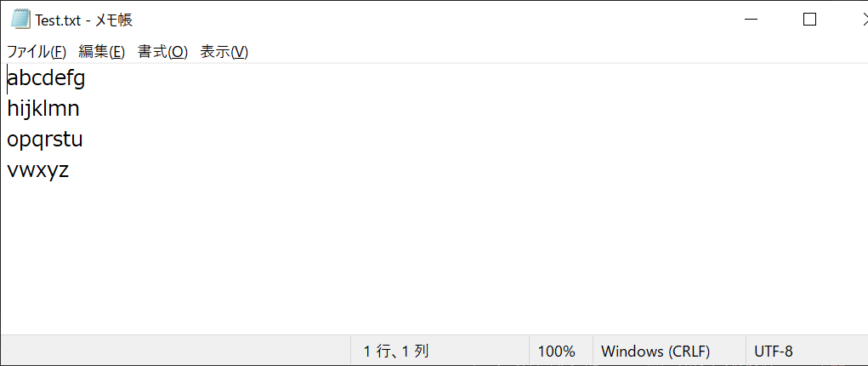The height and width of the screenshot is (366, 868).
Task: Open the 編集(E) menu
Action: tap(102, 52)
